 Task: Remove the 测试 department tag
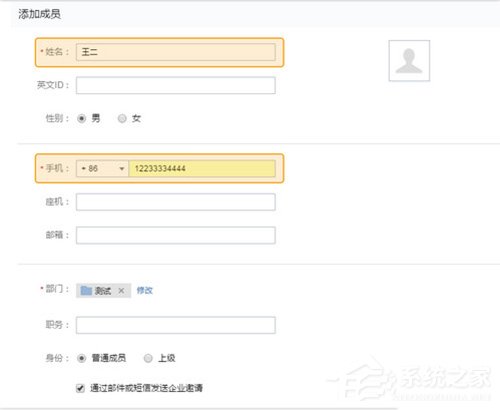(121, 291)
